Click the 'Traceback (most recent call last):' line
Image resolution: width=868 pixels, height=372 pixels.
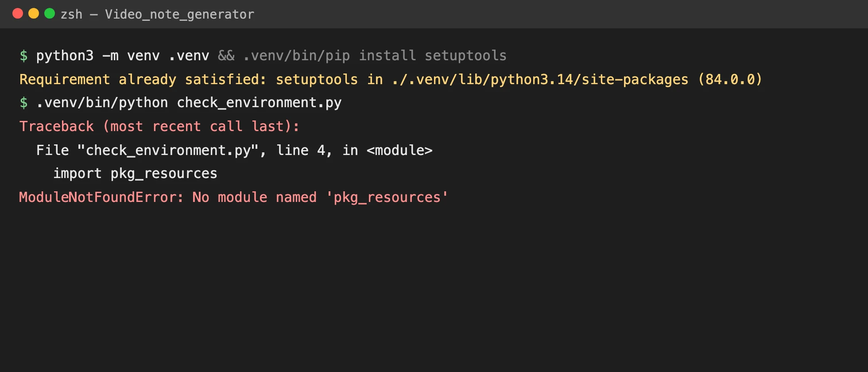[159, 127]
